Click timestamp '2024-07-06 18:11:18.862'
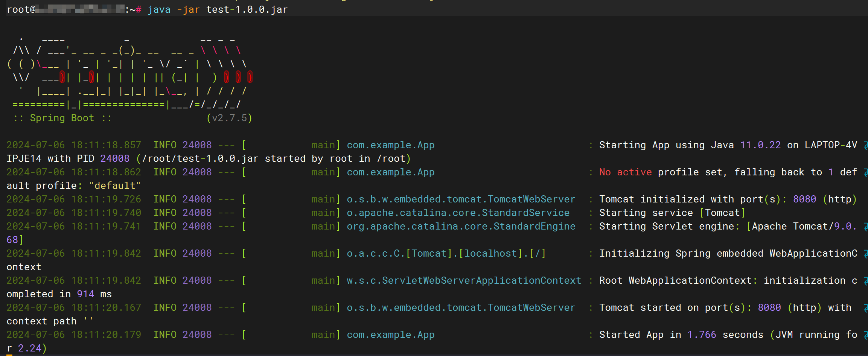The image size is (868, 356). pos(74,172)
